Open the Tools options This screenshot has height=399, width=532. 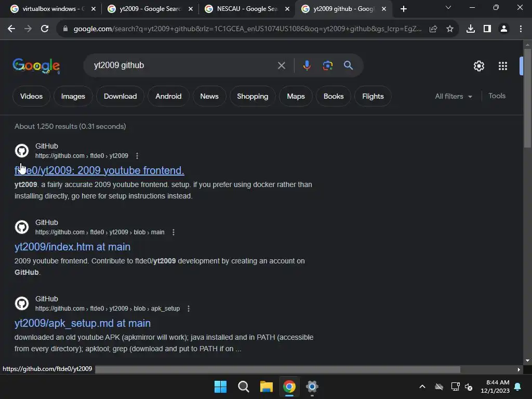point(497,96)
